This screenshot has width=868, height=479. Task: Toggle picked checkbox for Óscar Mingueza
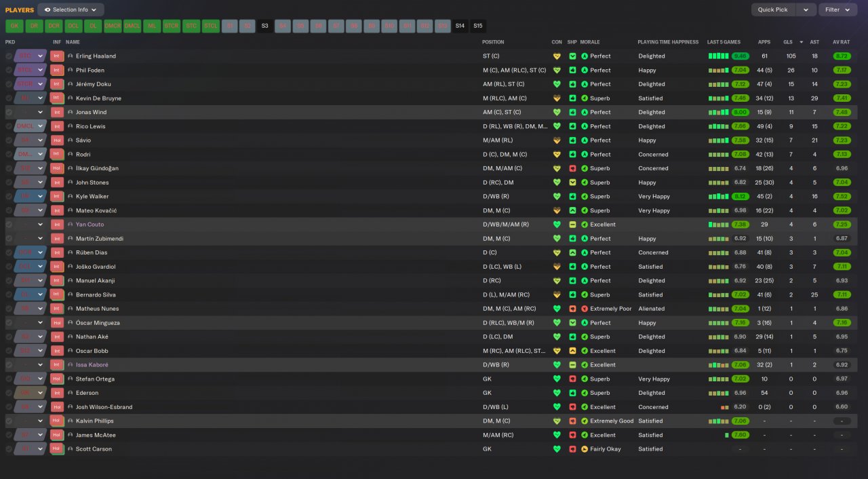click(9, 323)
